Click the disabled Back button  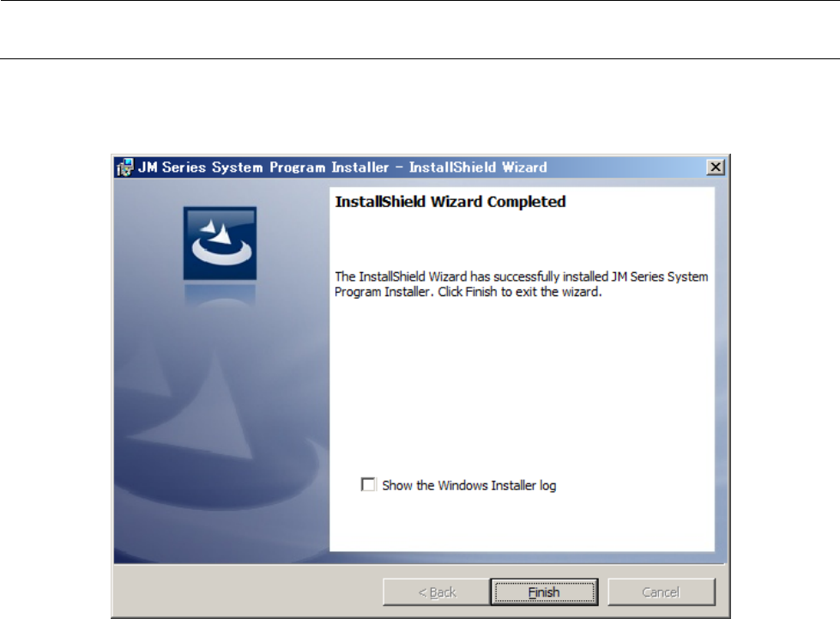tap(437, 592)
